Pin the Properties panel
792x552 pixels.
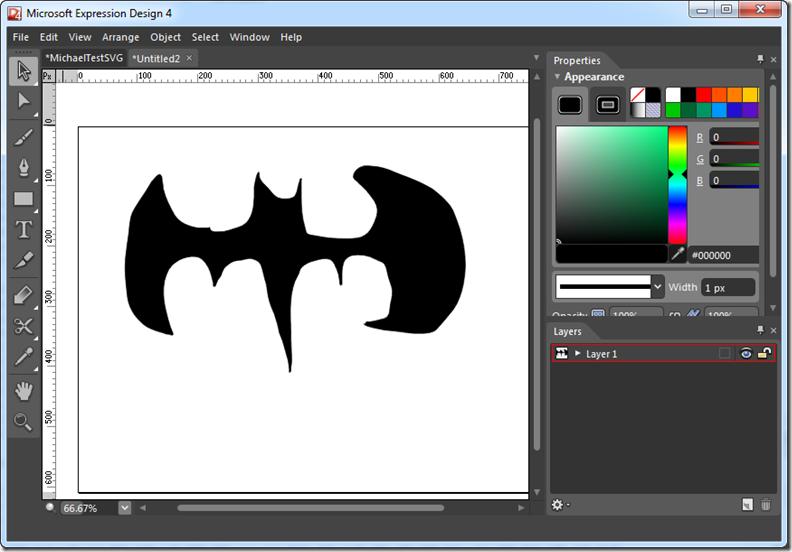coord(760,60)
